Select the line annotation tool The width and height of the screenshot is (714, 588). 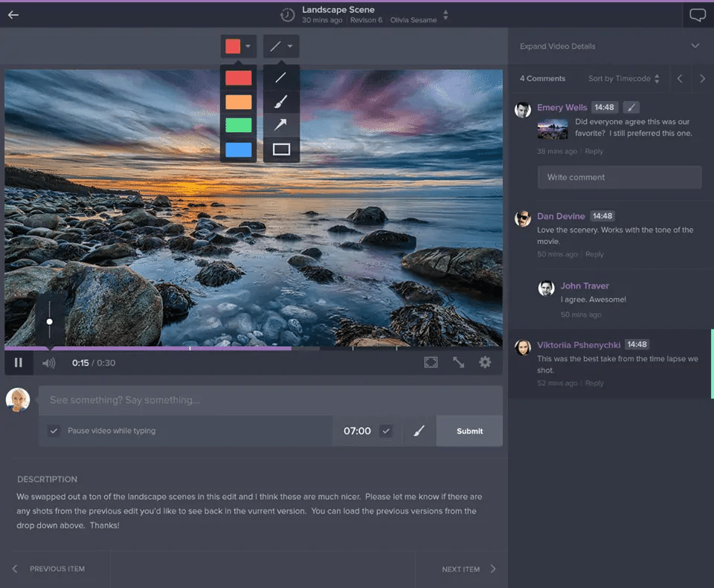point(280,77)
